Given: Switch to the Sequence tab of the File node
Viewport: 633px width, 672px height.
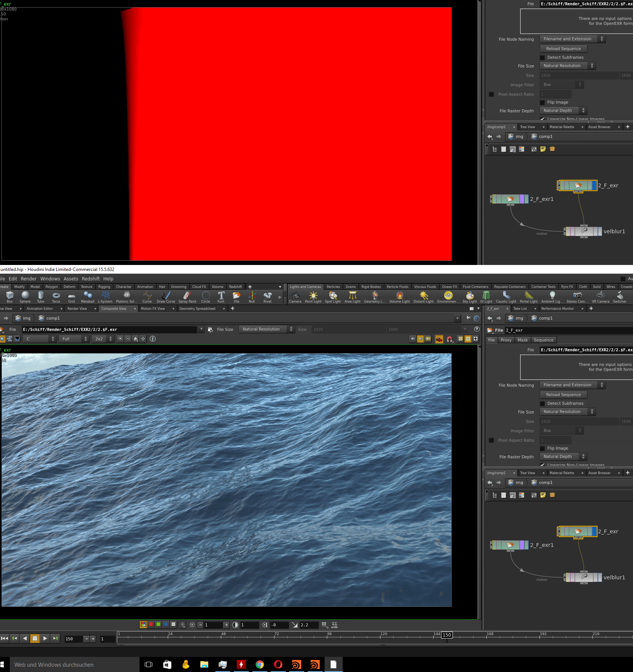Looking at the screenshot, I should 543,340.
